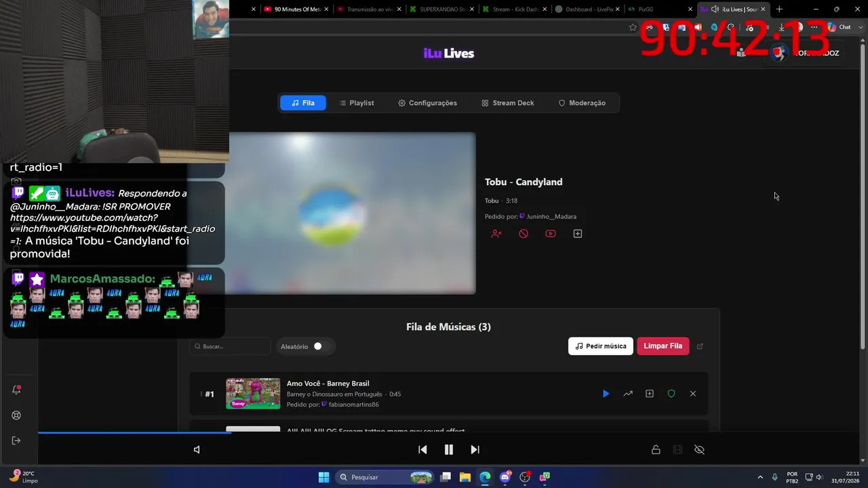Open File Explorer from the taskbar
The height and width of the screenshot is (488, 868).
(465, 477)
